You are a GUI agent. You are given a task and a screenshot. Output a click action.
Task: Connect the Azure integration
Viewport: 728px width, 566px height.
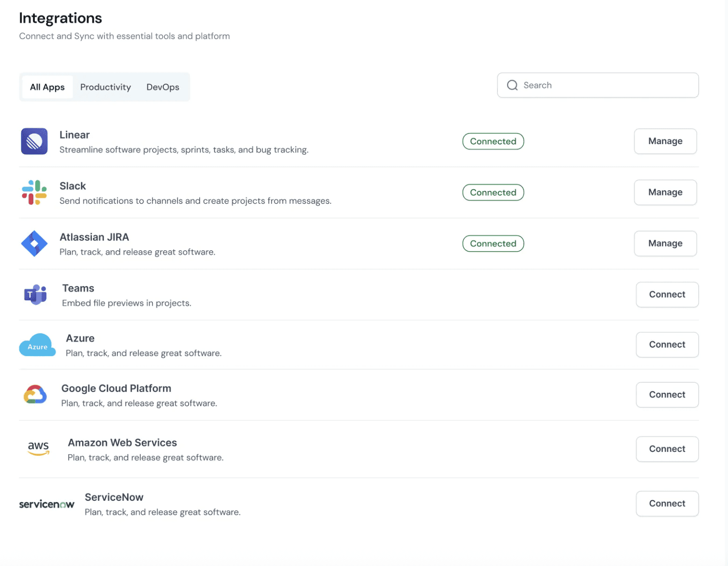click(x=667, y=344)
